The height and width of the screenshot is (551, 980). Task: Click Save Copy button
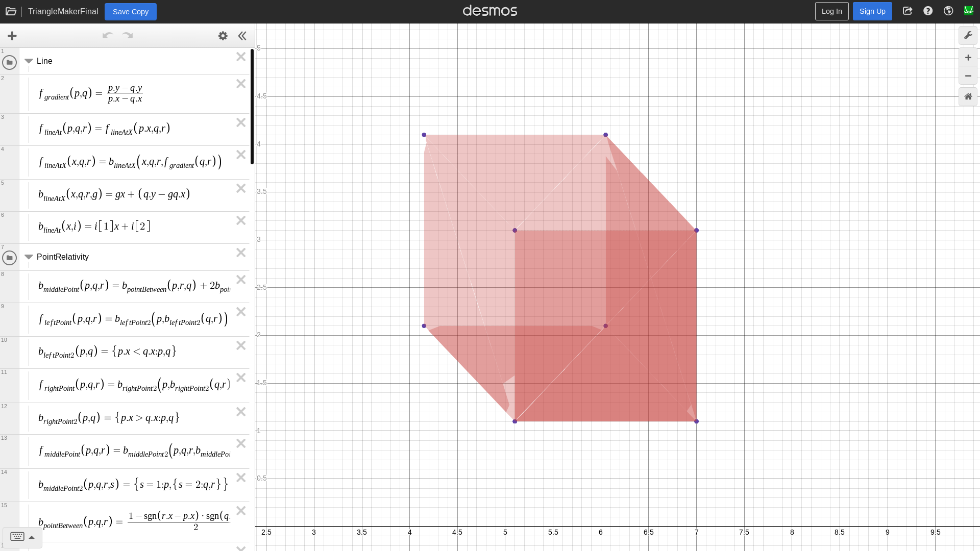[131, 12]
